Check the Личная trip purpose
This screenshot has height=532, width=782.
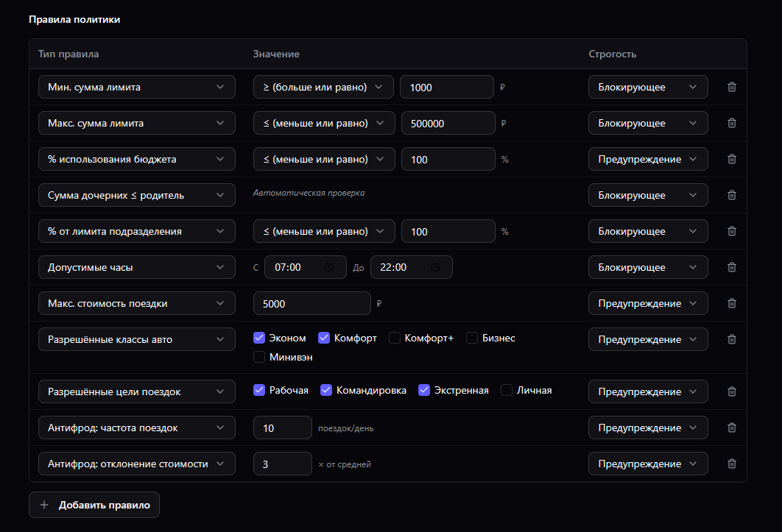click(507, 390)
